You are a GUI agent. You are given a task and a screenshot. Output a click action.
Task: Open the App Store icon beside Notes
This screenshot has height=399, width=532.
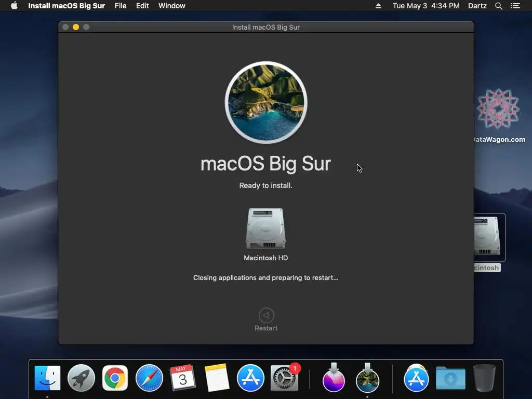(x=250, y=378)
